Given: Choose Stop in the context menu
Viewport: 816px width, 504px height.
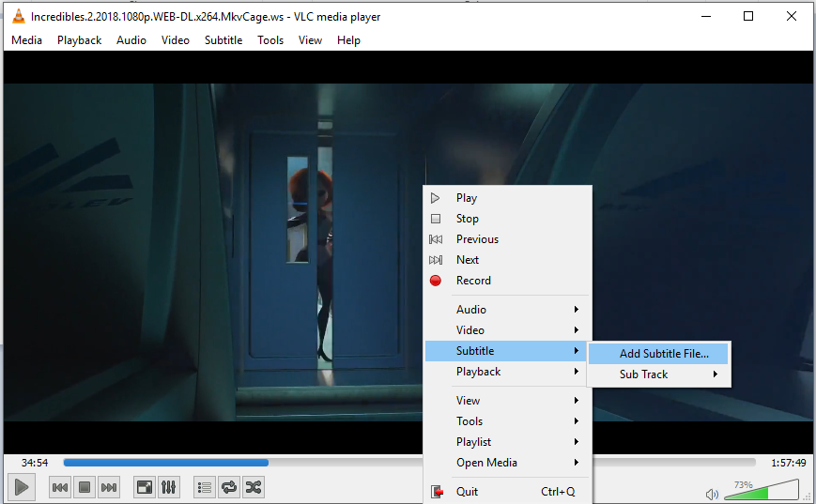Looking at the screenshot, I should (x=507, y=219).
